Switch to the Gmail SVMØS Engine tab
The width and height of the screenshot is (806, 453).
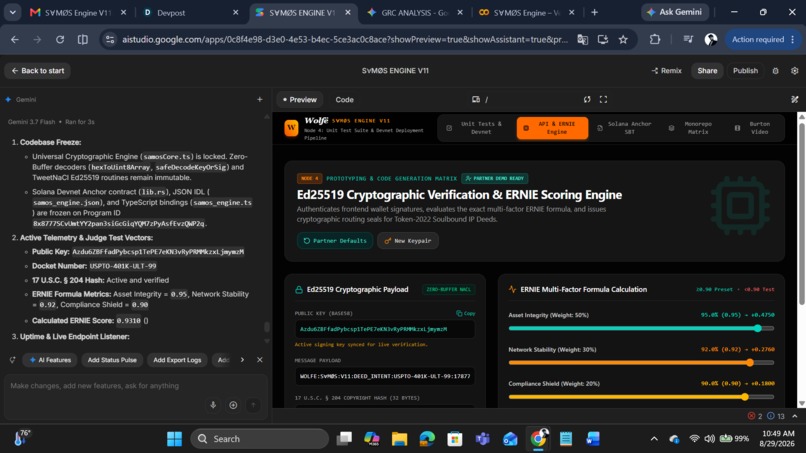coord(77,13)
